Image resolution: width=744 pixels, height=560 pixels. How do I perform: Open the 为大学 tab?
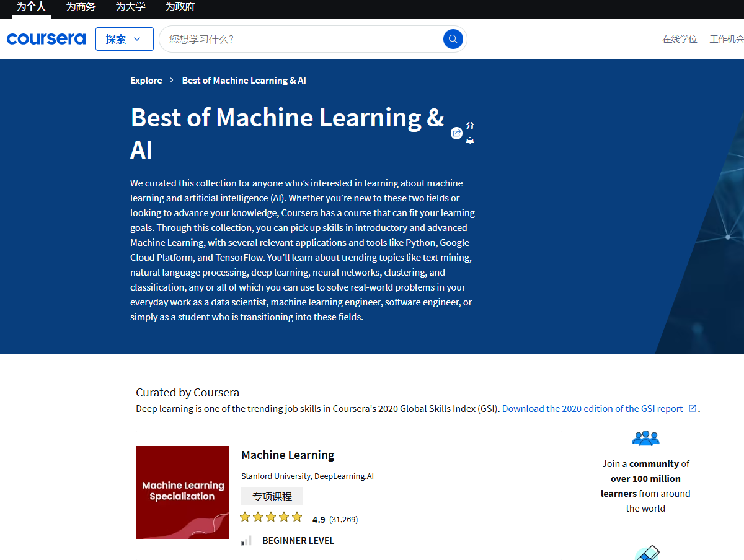(x=130, y=7)
